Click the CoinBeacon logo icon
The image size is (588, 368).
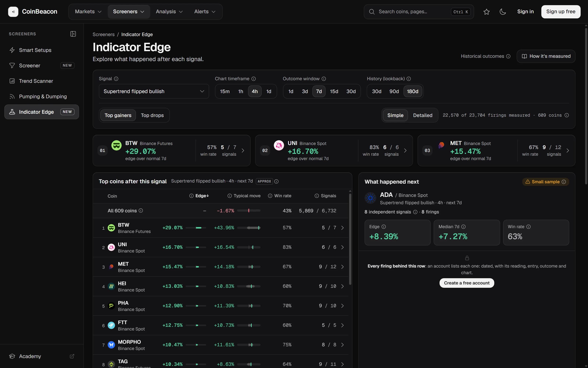click(x=13, y=12)
